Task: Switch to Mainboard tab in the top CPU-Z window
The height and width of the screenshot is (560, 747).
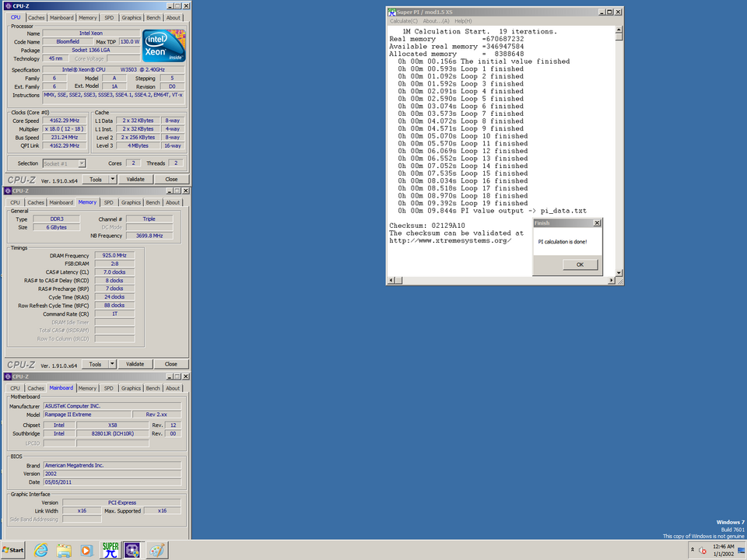Action: [x=62, y=18]
